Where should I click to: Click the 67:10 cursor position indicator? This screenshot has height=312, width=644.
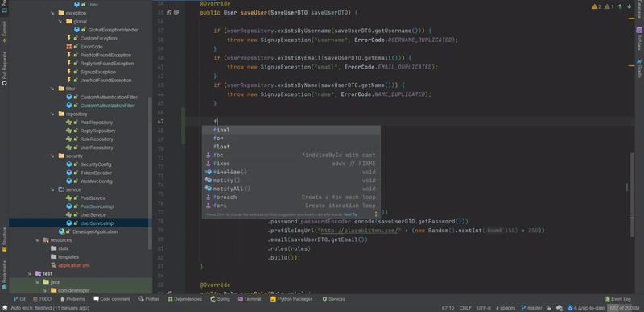[448, 308]
